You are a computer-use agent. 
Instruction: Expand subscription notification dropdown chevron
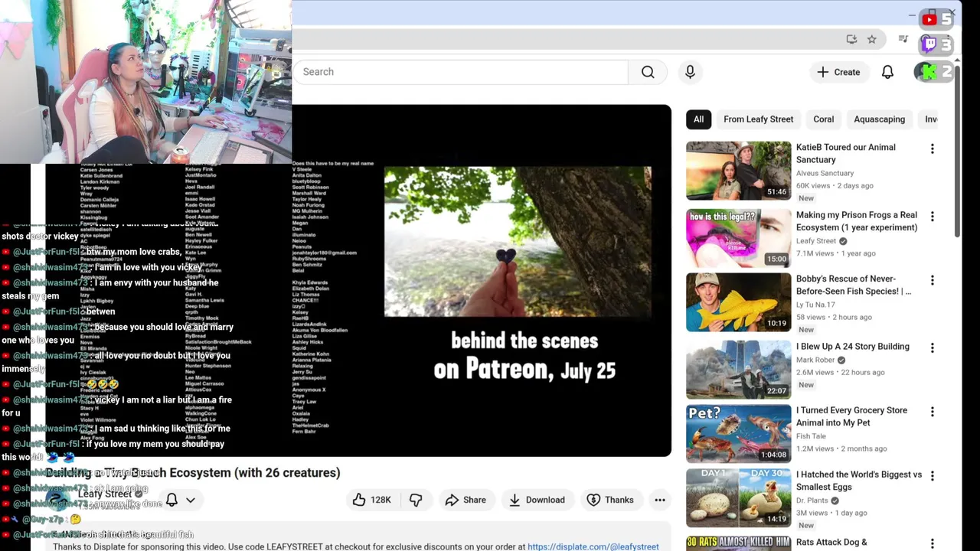(x=191, y=500)
